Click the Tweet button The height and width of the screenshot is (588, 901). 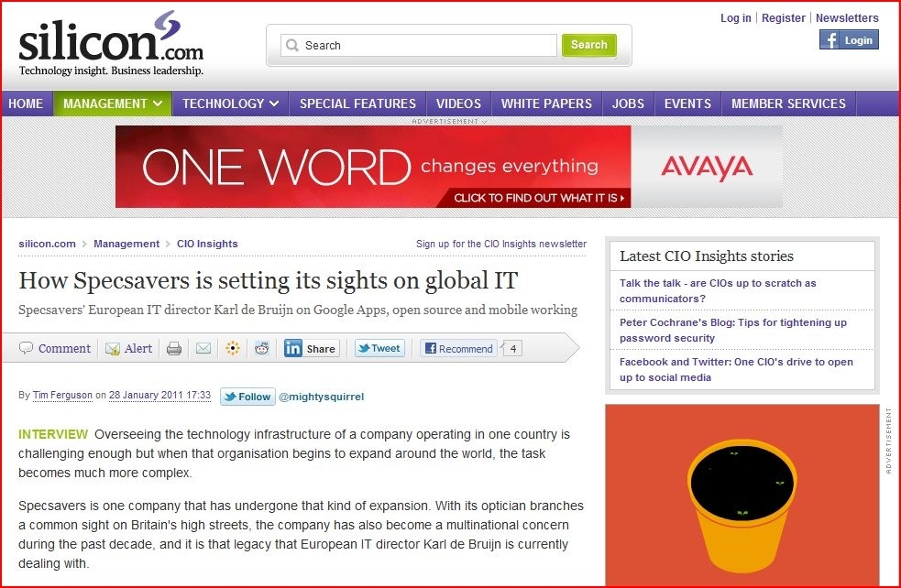[379, 348]
